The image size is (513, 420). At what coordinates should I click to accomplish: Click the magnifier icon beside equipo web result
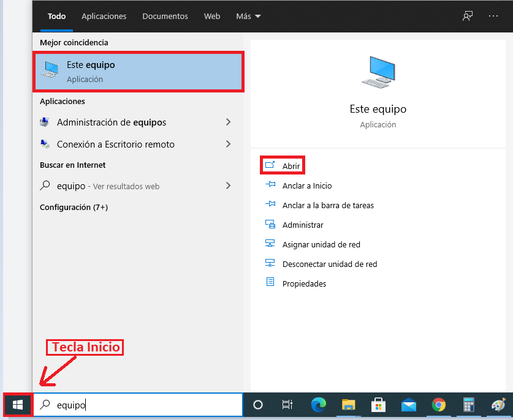[x=45, y=186]
